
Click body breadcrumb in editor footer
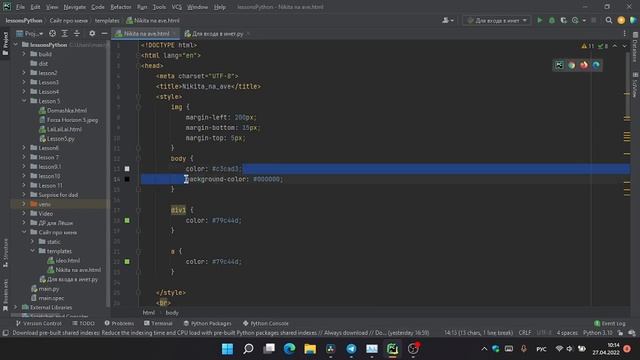tap(172, 313)
